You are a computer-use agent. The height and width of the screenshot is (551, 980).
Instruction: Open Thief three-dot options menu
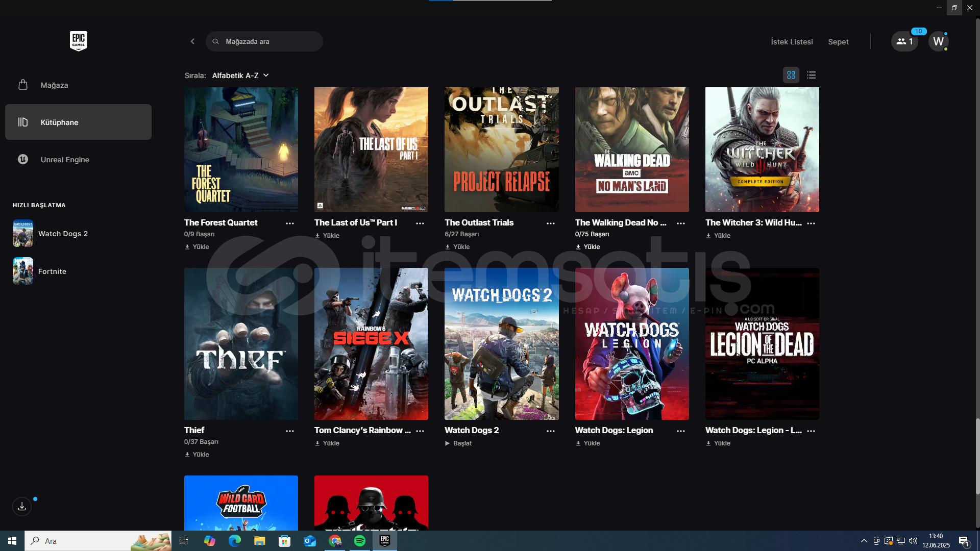[290, 431]
